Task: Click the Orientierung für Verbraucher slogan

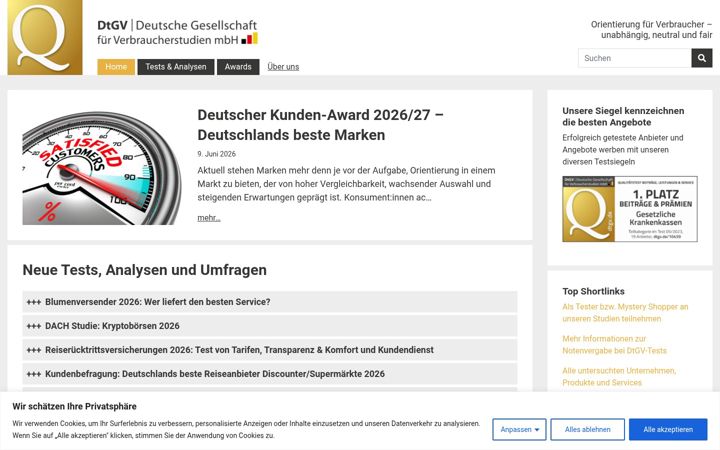Action: [652, 29]
